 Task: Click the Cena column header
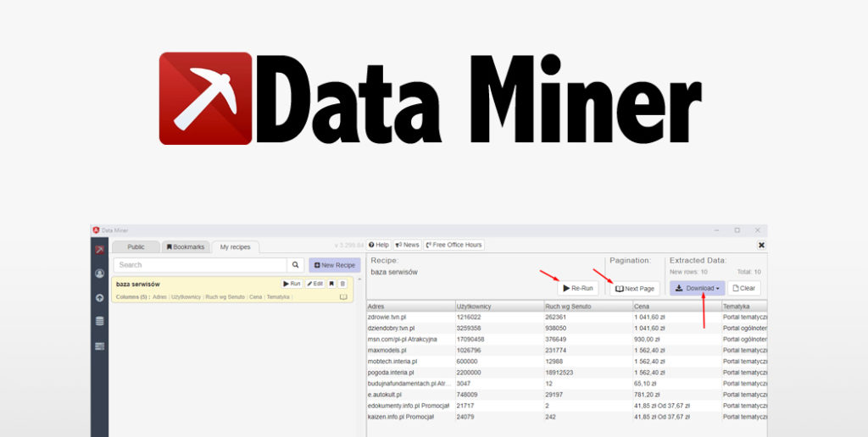(677, 306)
